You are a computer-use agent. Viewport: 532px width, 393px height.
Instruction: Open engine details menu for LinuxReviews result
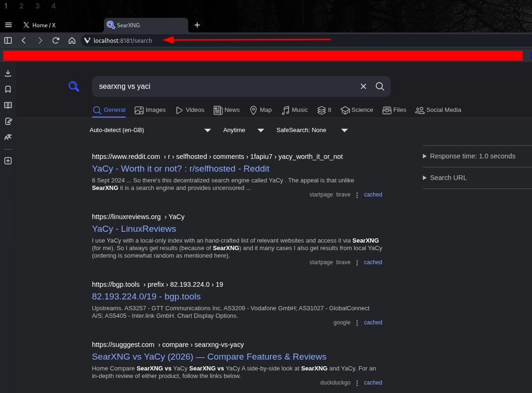357,263
